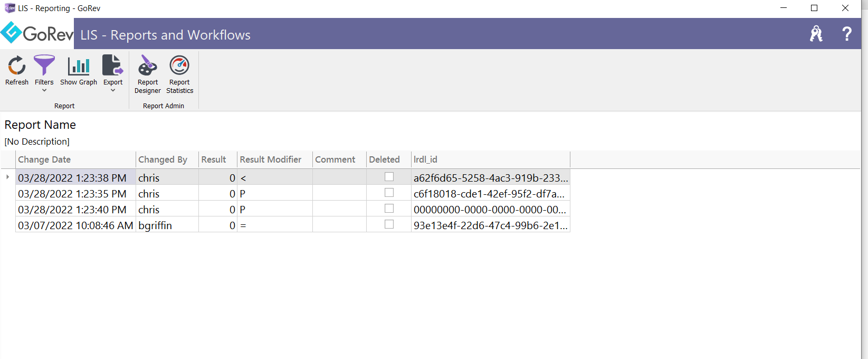Expand the Export dropdown arrow
Screen dimensions: 868x359
click(113, 90)
